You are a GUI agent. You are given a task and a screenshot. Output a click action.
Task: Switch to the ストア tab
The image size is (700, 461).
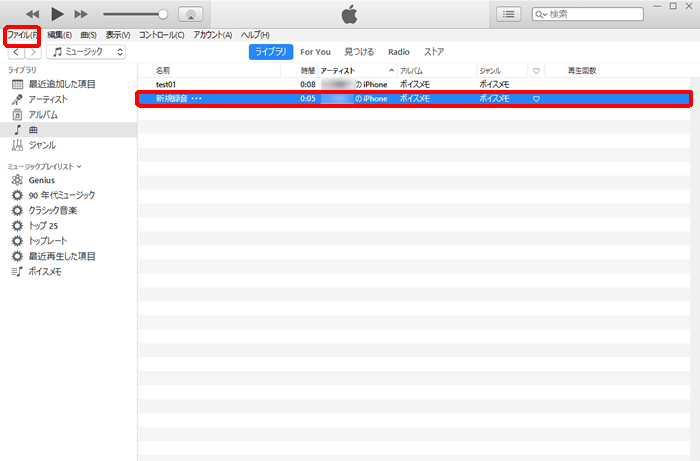click(434, 52)
